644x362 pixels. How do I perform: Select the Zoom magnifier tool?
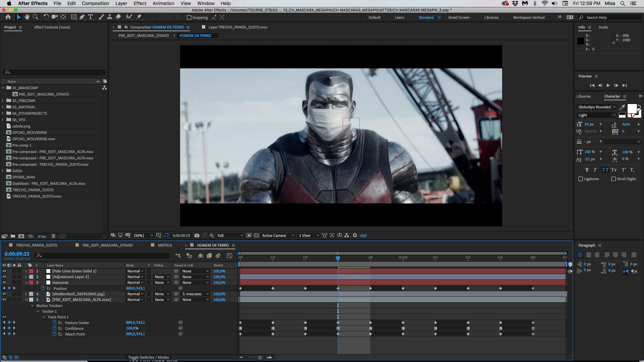pyautogui.click(x=35, y=17)
